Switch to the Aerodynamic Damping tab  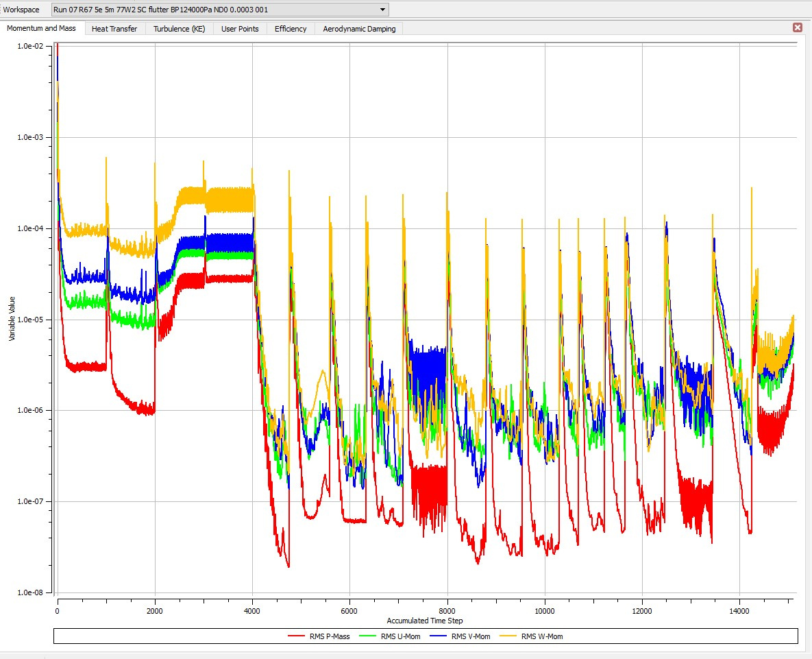[x=357, y=29]
